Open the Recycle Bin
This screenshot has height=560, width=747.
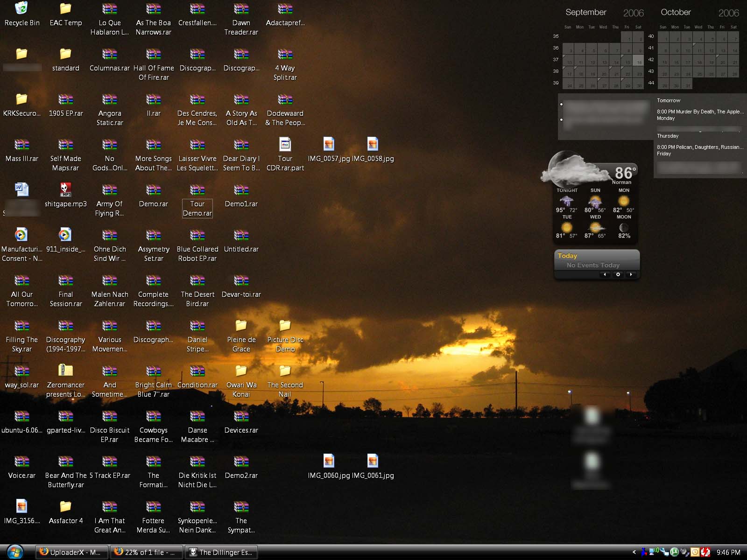pos(21,14)
